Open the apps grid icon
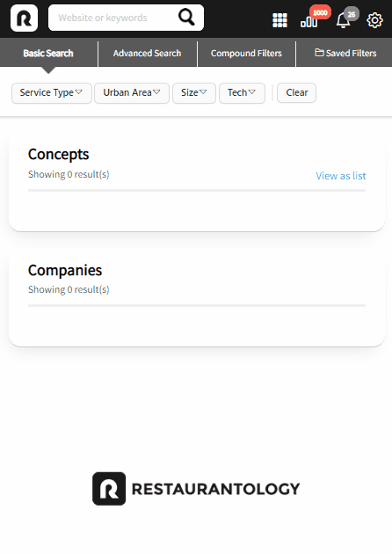The height and width of the screenshot is (554, 392). (279, 20)
